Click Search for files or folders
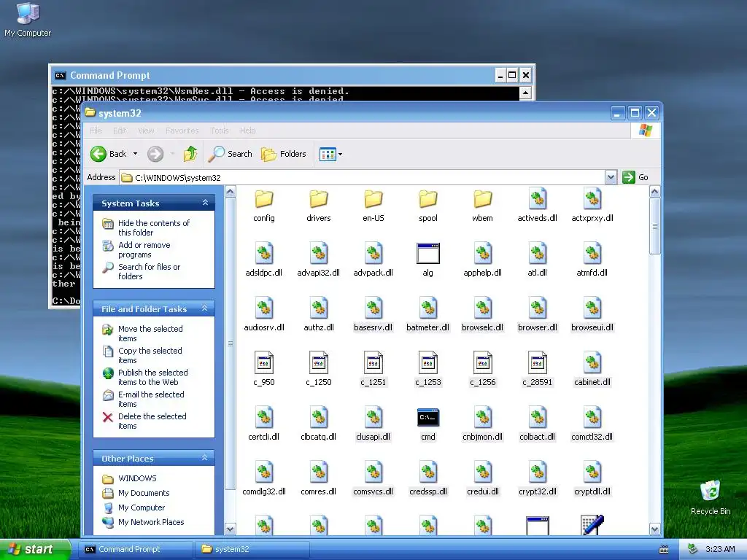The image size is (747, 560). 149,271
